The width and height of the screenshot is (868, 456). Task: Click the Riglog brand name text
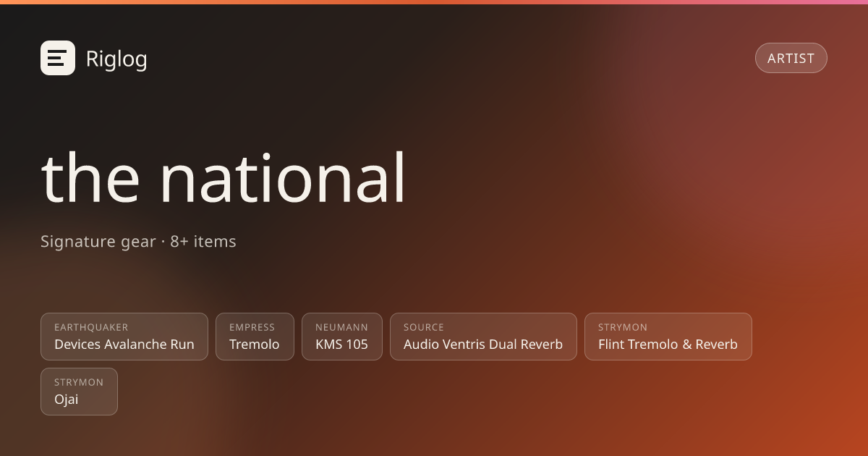[116, 59]
